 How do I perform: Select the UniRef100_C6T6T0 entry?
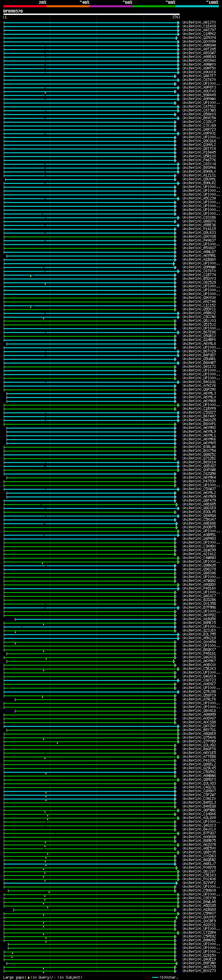click(199, 271)
